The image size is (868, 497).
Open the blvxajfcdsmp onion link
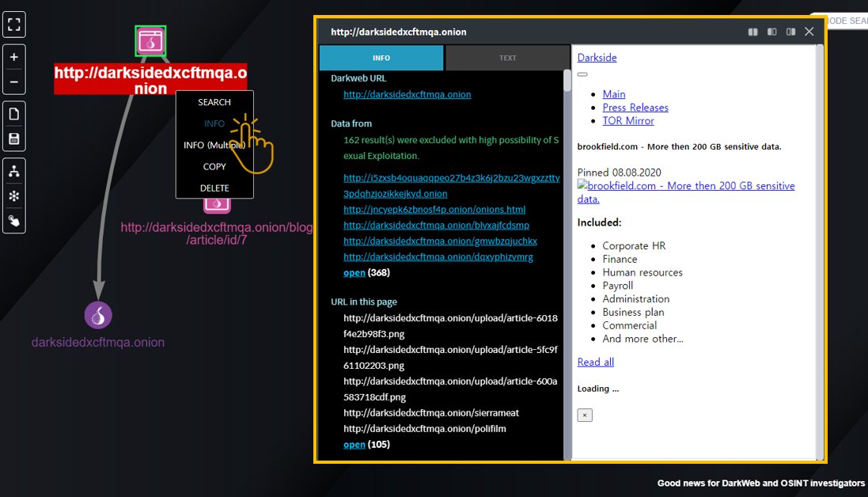click(436, 226)
